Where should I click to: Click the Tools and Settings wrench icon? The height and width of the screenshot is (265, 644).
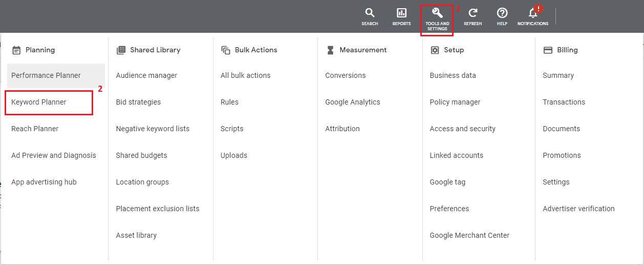[437, 13]
